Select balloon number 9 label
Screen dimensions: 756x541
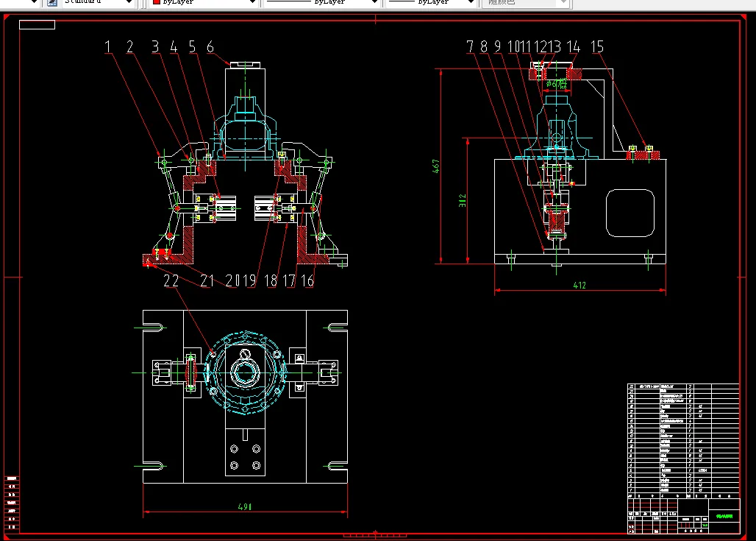coord(498,46)
